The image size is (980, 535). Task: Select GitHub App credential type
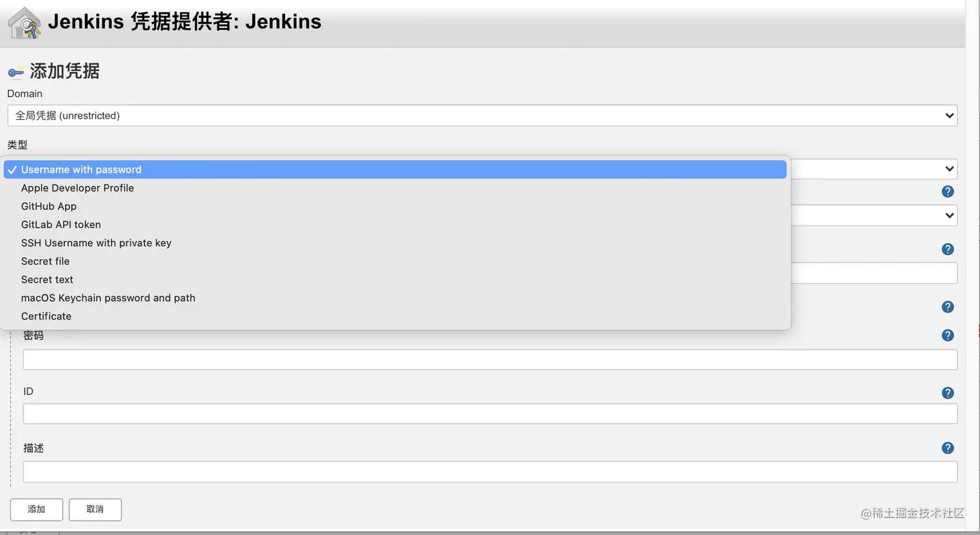49,206
